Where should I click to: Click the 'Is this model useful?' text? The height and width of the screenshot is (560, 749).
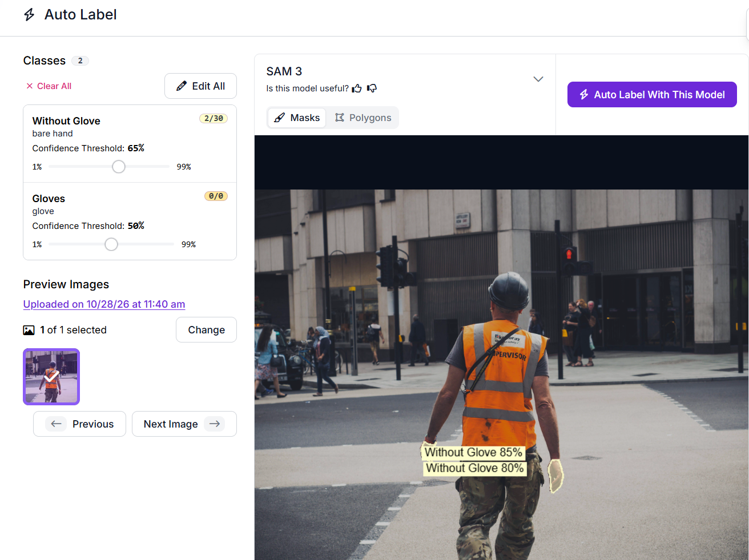[x=307, y=88]
